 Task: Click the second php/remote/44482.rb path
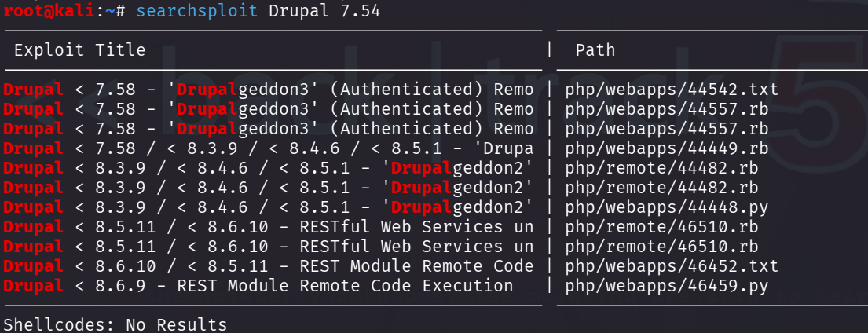[661, 188]
